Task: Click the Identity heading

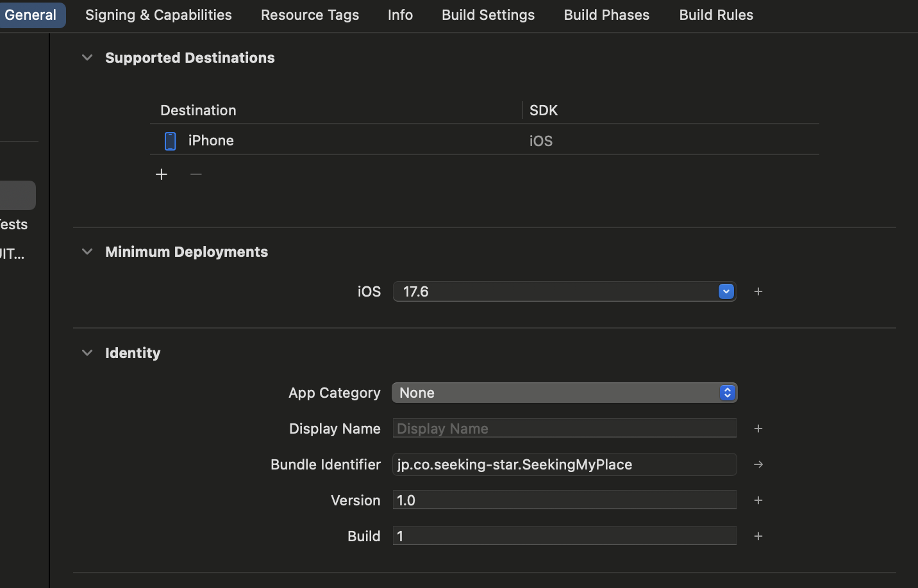Action: [133, 353]
